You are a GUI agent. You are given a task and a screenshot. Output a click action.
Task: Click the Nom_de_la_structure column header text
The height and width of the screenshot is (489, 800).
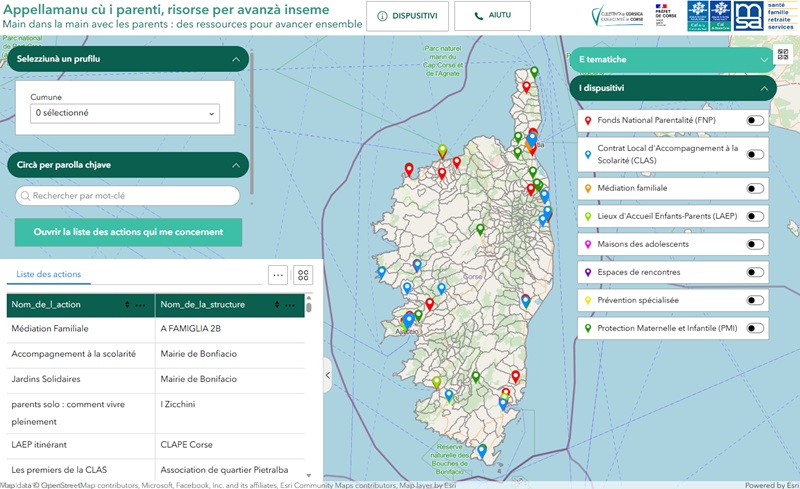pos(203,305)
